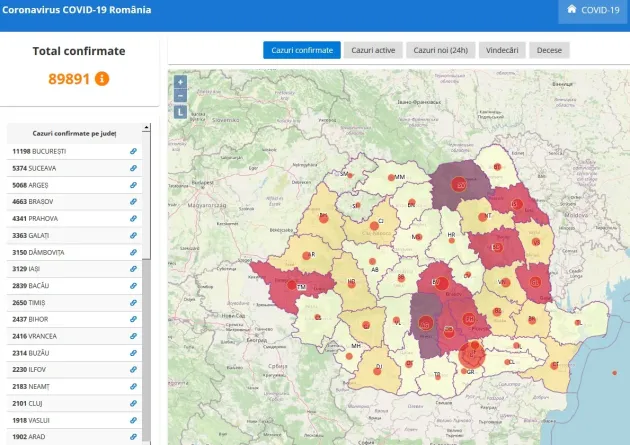This screenshot has width=630, height=445.
Task: Open link icon for VRANCEA row
Action: click(133, 336)
